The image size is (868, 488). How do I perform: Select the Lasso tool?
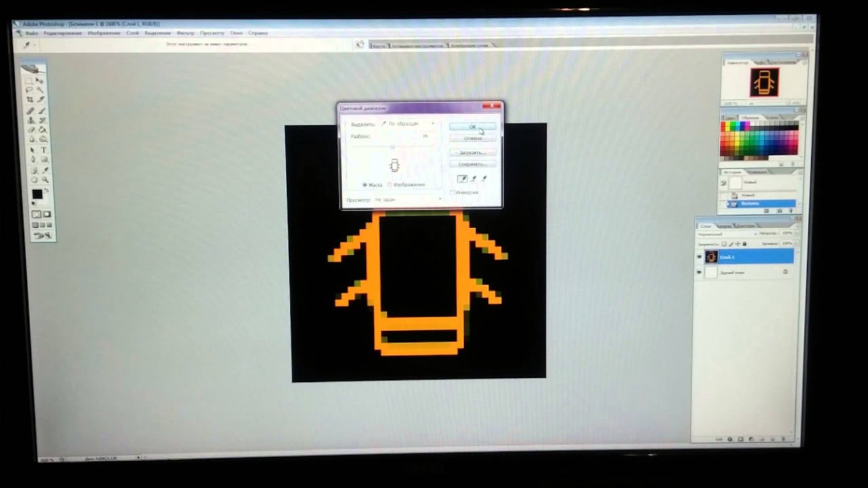point(31,89)
